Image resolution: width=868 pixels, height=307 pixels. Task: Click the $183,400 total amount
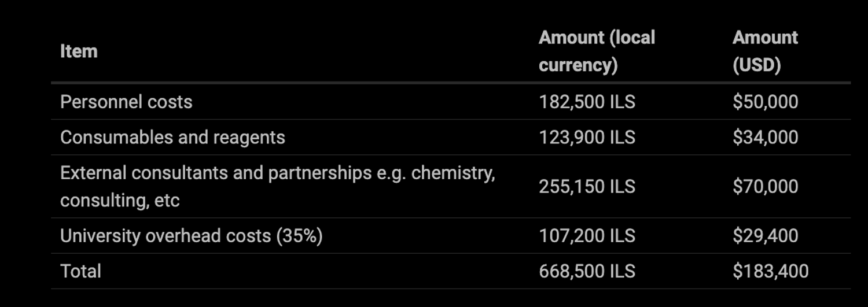pos(770,271)
